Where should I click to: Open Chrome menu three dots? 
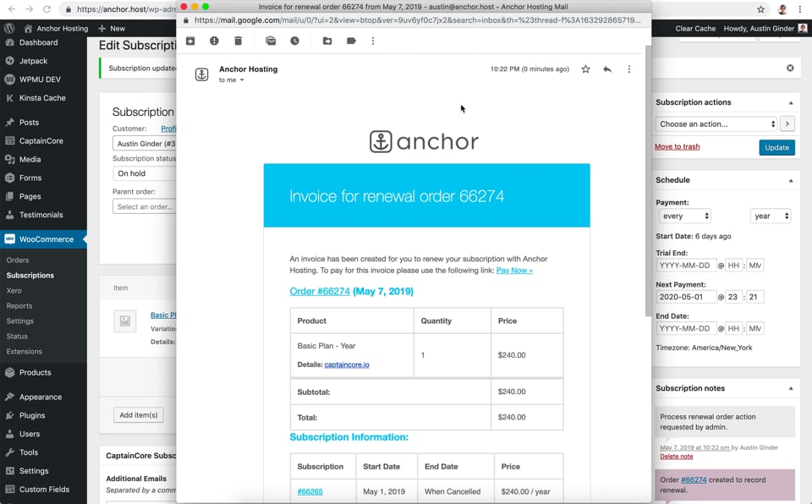[x=800, y=9]
